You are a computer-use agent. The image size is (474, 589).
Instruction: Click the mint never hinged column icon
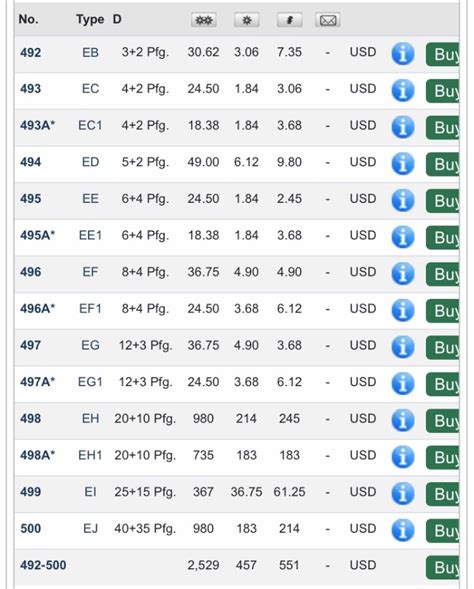[x=204, y=20]
